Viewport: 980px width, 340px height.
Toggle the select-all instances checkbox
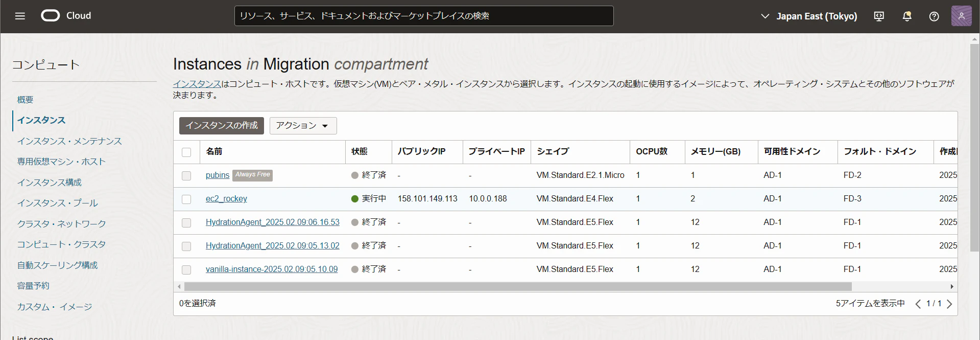(186, 152)
